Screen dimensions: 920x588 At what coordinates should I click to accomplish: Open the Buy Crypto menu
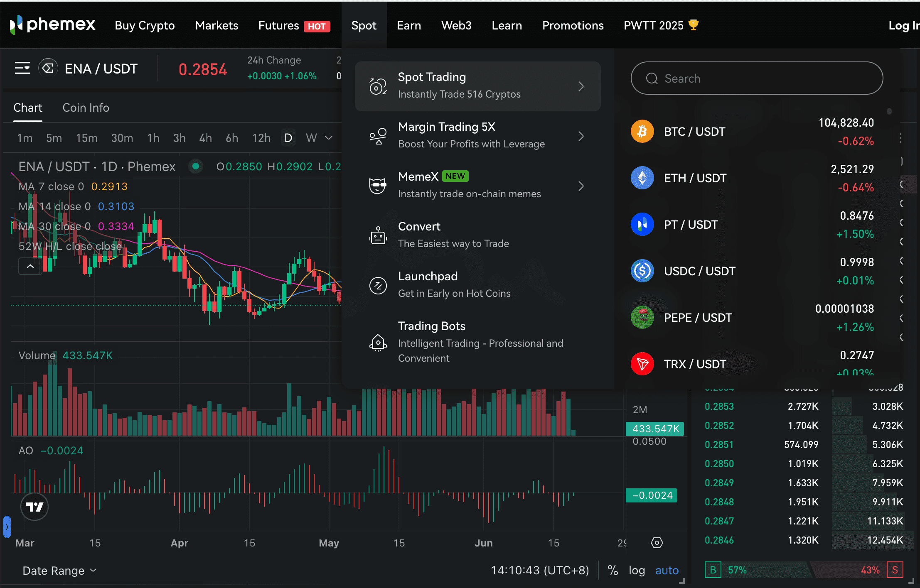tap(145, 25)
